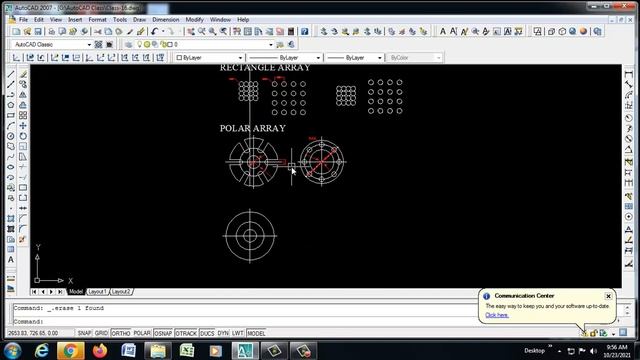Image resolution: width=640 pixels, height=360 pixels.
Task: Click the Rotate modify tool
Action: (23, 136)
